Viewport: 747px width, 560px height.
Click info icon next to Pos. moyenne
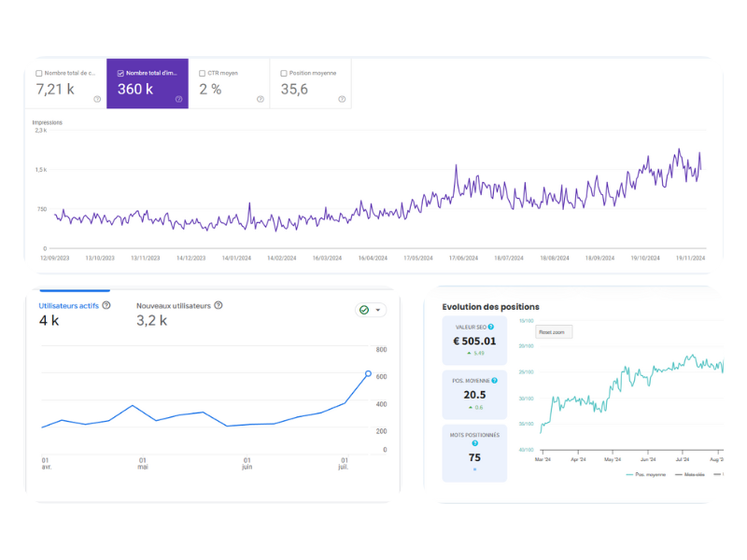(495, 380)
